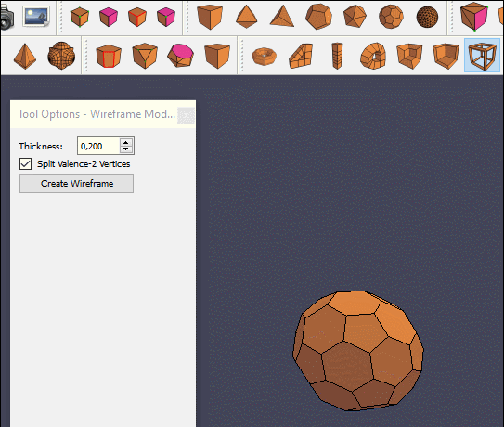The width and height of the screenshot is (504, 427).
Task: Increase Thickness with the up arrow
Action: pyautogui.click(x=126, y=142)
